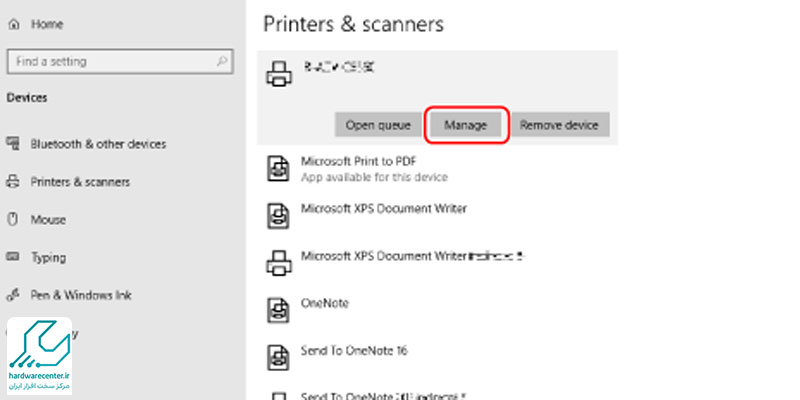Click the Devices category label
Viewport: 800px width, 400px height.
tap(27, 97)
